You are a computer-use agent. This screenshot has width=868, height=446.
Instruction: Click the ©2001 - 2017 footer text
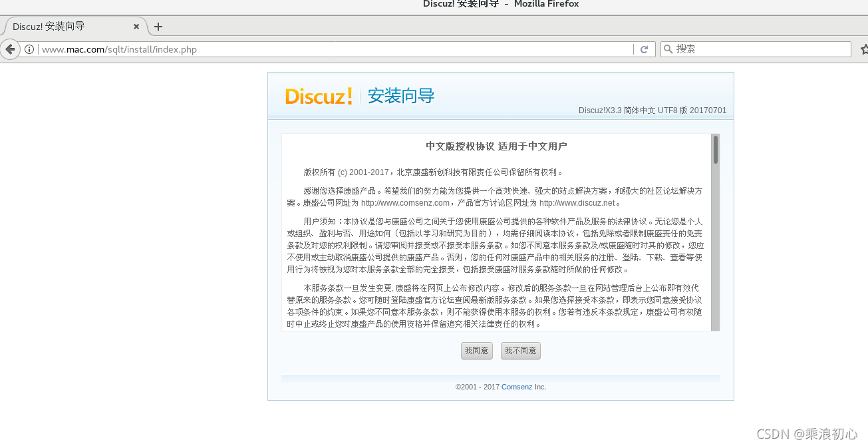[478, 387]
